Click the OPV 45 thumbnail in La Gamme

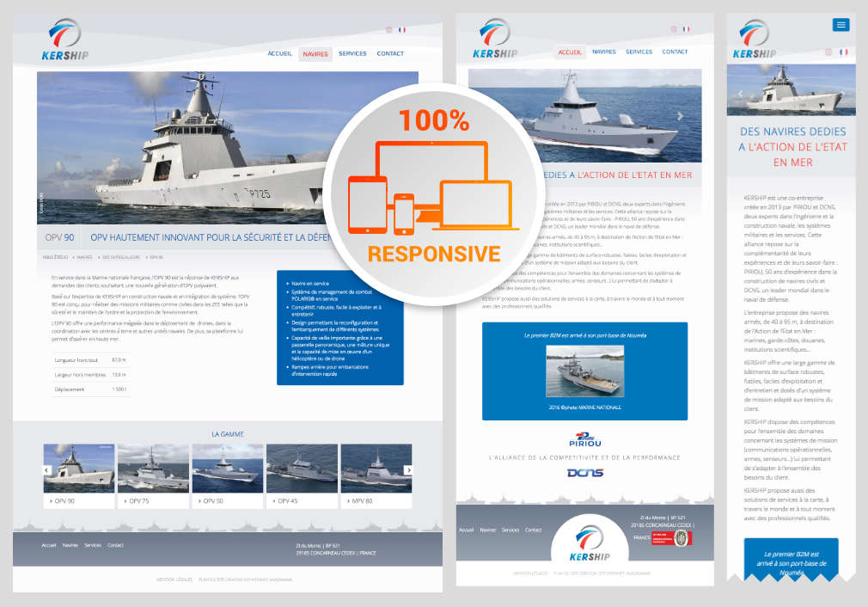[302, 468]
